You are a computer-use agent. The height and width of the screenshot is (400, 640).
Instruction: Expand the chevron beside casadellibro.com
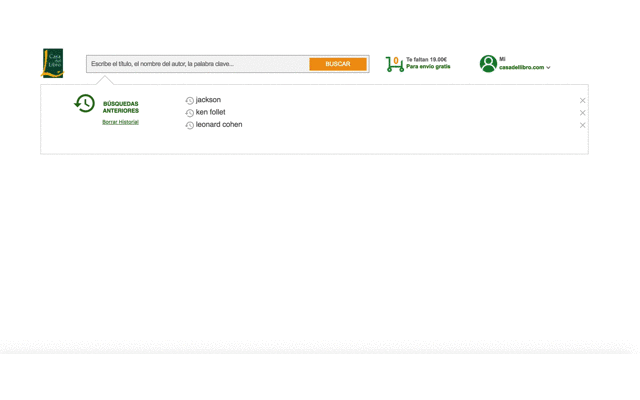pyautogui.click(x=549, y=68)
